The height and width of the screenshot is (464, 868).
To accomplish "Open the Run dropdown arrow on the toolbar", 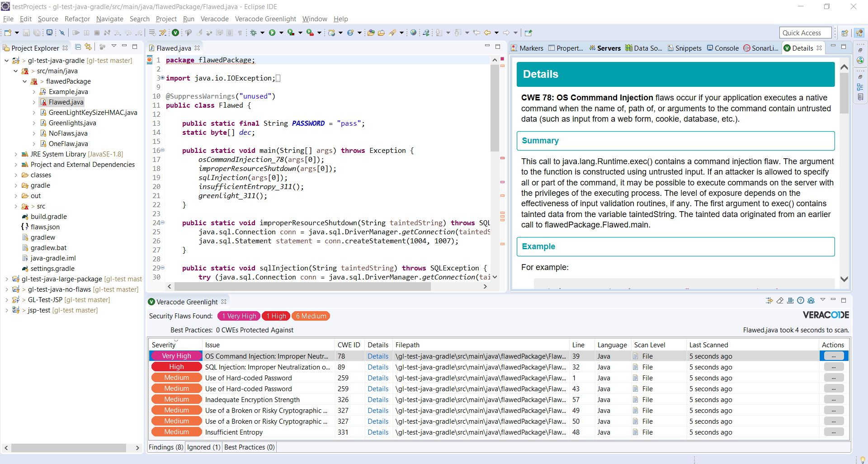I will click(x=280, y=32).
